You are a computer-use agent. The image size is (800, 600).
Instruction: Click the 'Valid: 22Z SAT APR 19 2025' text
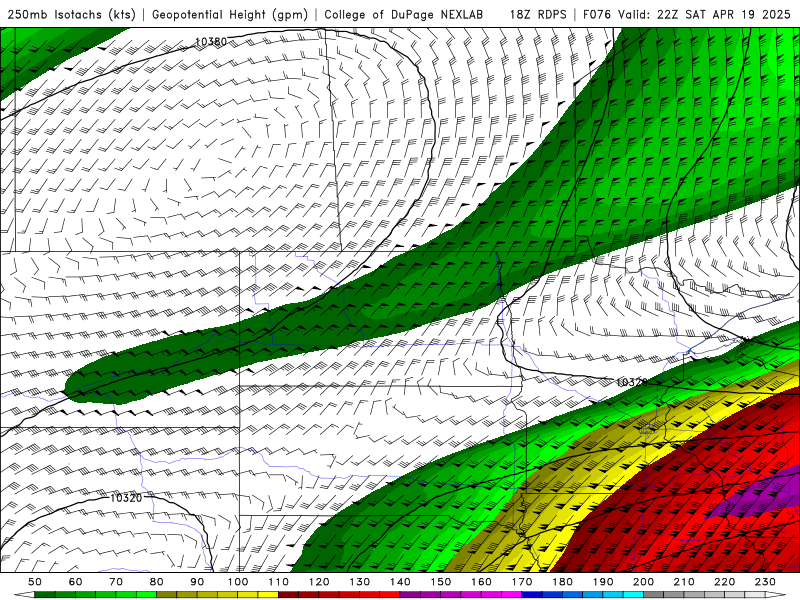tap(705, 14)
